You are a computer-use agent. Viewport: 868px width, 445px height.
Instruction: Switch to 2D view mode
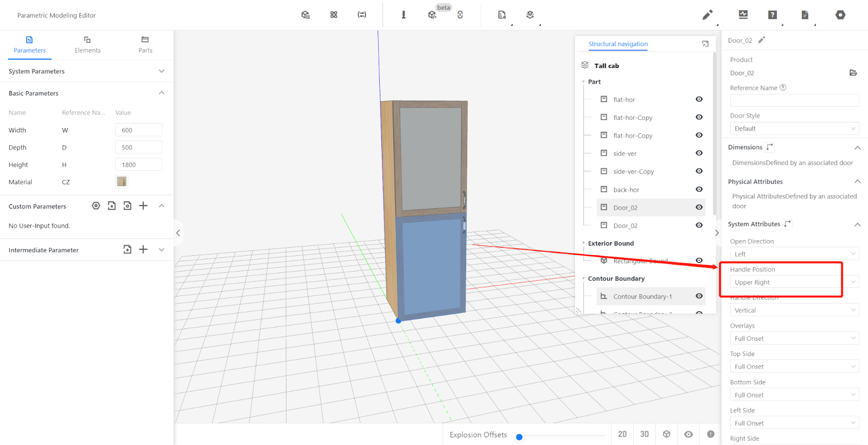tap(622, 434)
